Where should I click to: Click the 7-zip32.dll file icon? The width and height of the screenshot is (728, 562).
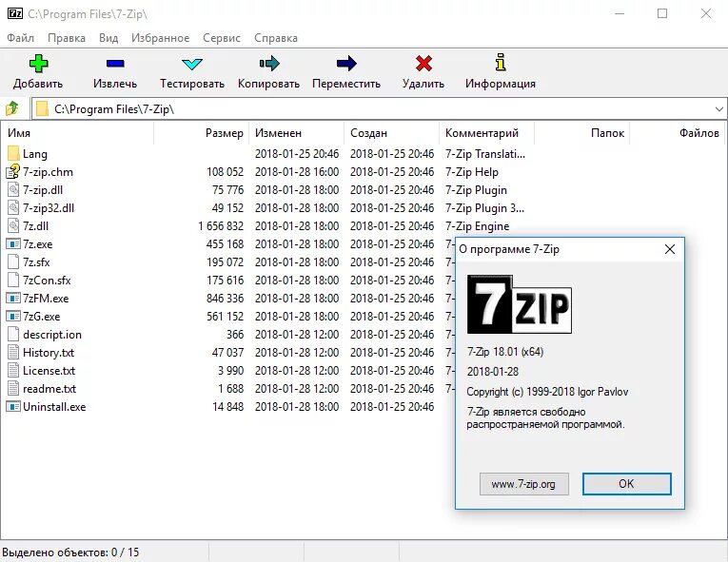13,208
